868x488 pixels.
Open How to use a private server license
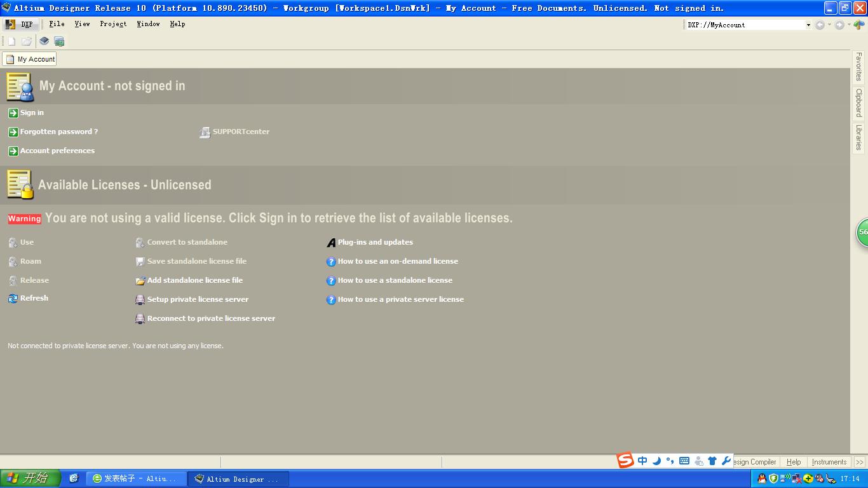tap(401, 299)
